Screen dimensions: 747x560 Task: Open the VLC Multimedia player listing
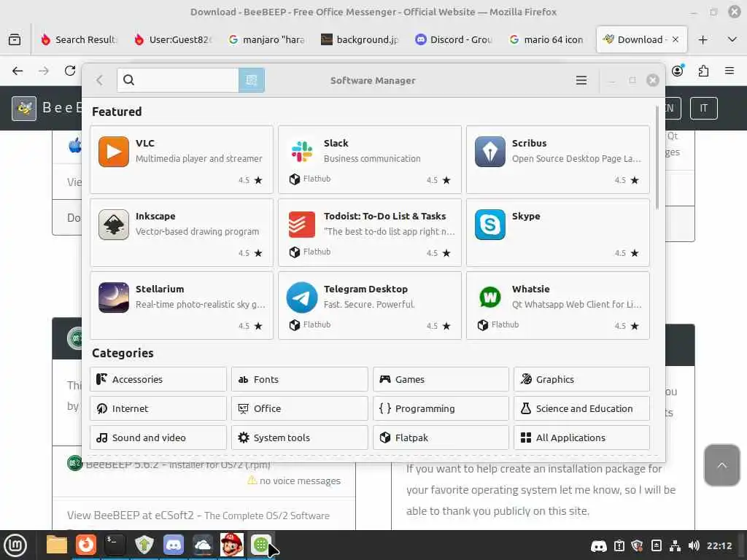click(x=182, y=160)
